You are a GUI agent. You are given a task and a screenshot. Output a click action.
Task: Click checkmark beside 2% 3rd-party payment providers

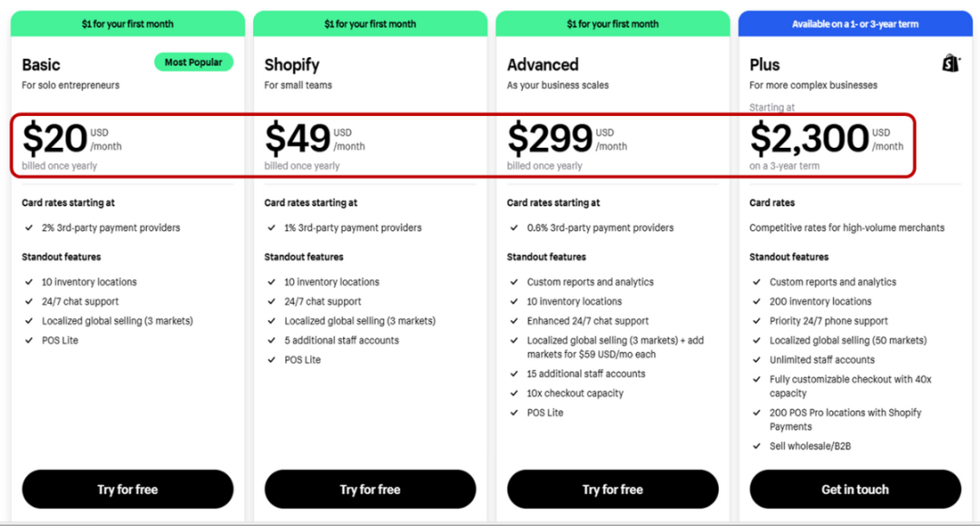pos(27,229)
